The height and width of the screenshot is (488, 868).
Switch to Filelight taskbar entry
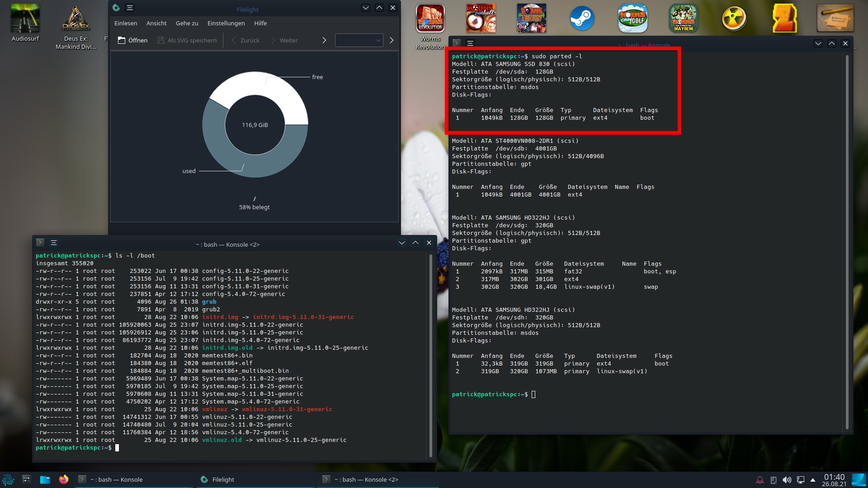tap(223, 479)
